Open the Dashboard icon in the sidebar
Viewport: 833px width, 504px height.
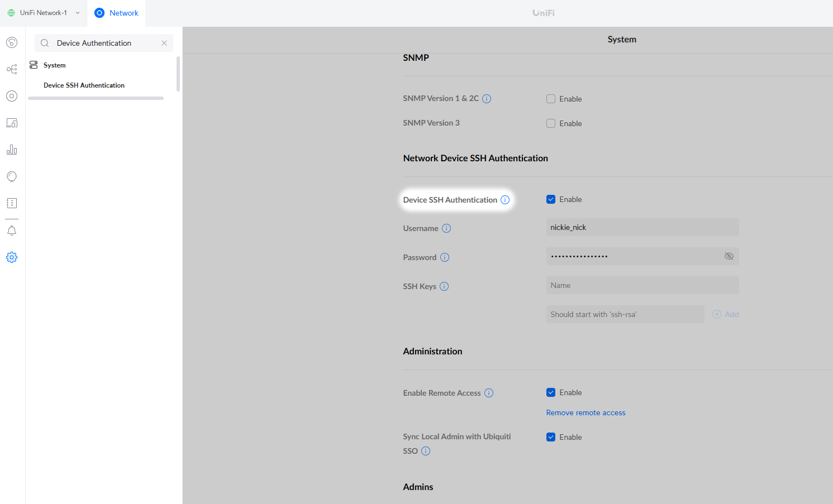point(12,42)
